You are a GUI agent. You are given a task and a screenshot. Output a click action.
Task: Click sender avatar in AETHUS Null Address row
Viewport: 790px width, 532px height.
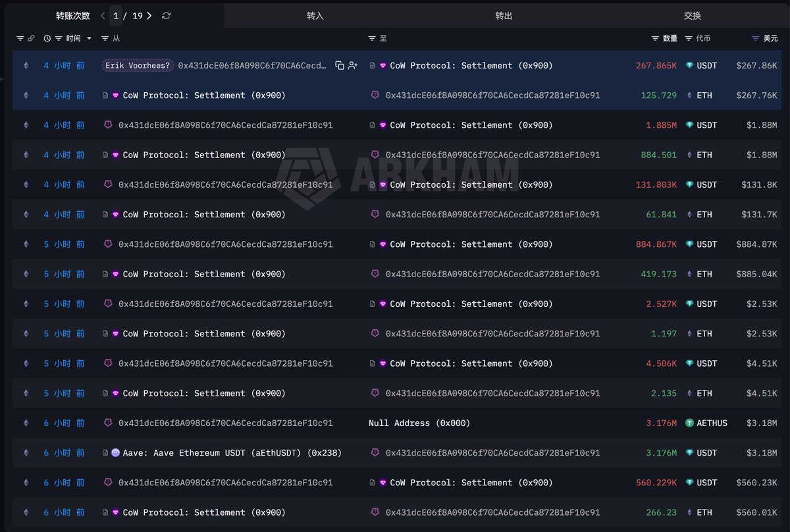tap(109, 423)
